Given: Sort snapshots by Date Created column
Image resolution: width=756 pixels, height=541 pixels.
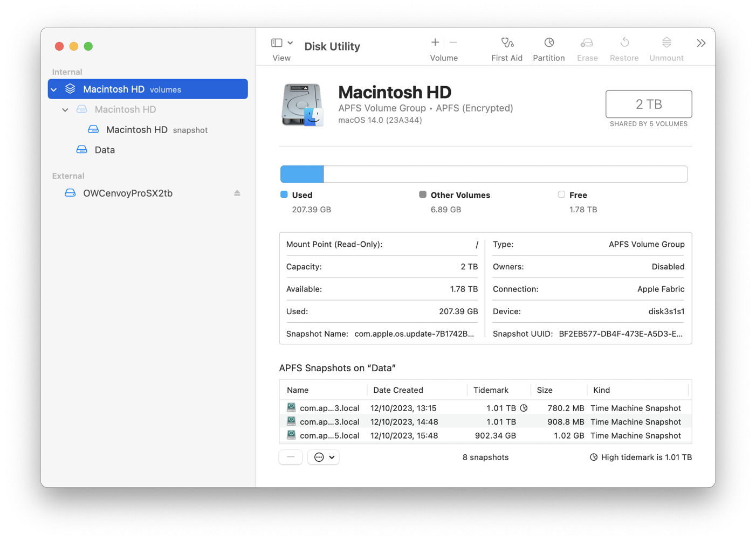Looking at the screenshot, I should click(x=398, y=390).
